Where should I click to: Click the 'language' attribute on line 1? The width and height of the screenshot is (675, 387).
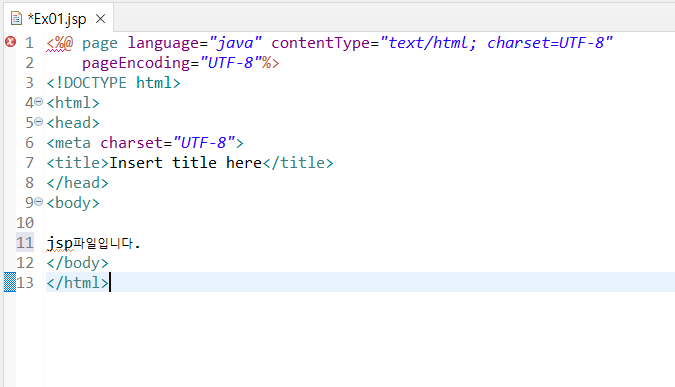pyautogui.click(x=163, y=43)
